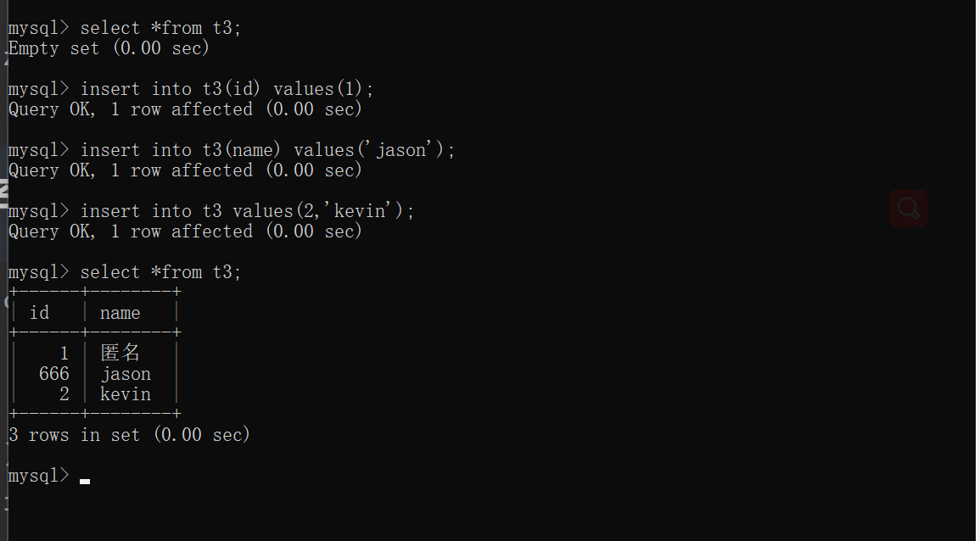Click the 'insert into t3(id) values(1);' command
Viewport: 980px width, 541px height.
227,89
